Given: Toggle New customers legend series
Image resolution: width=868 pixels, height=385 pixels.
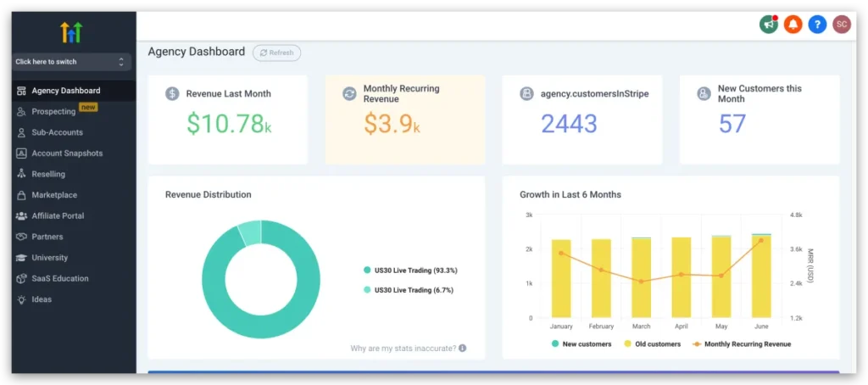Looking at the screenshot, I should coord(581,344).
